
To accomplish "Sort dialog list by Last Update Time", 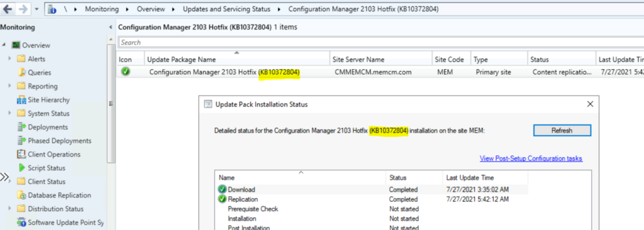I will 485,178.
